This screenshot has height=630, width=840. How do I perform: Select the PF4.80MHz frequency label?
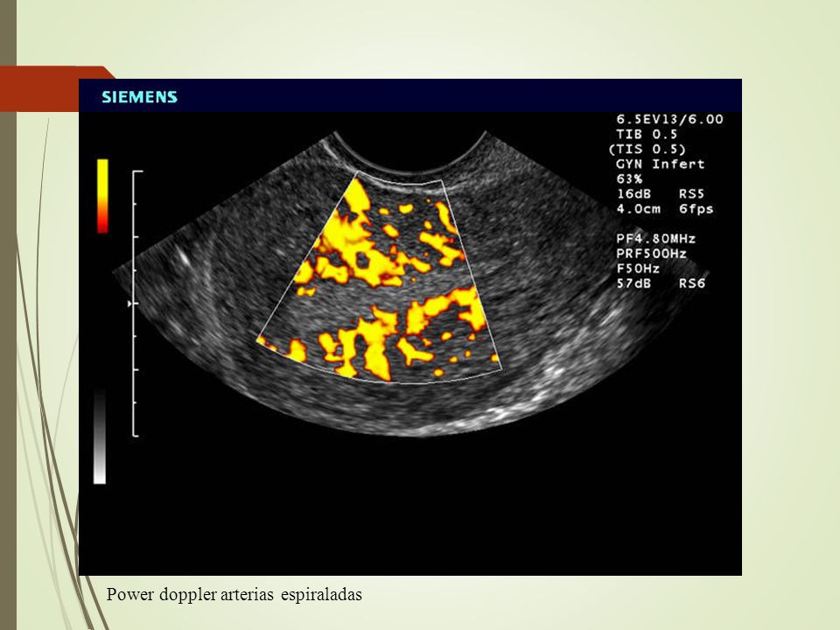655,238
